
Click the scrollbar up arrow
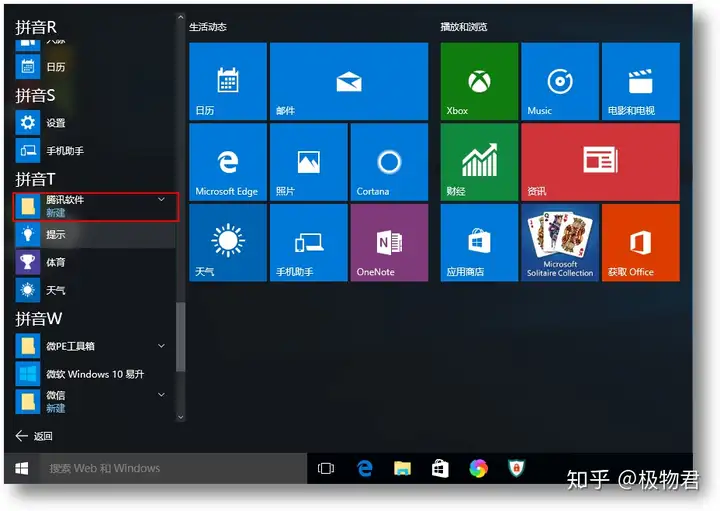point(180,17)
